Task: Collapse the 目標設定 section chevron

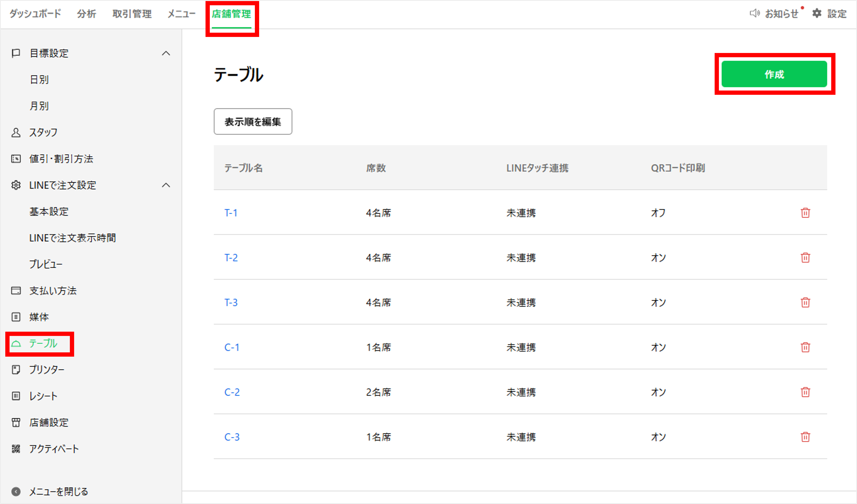Action: pos(166,53)
